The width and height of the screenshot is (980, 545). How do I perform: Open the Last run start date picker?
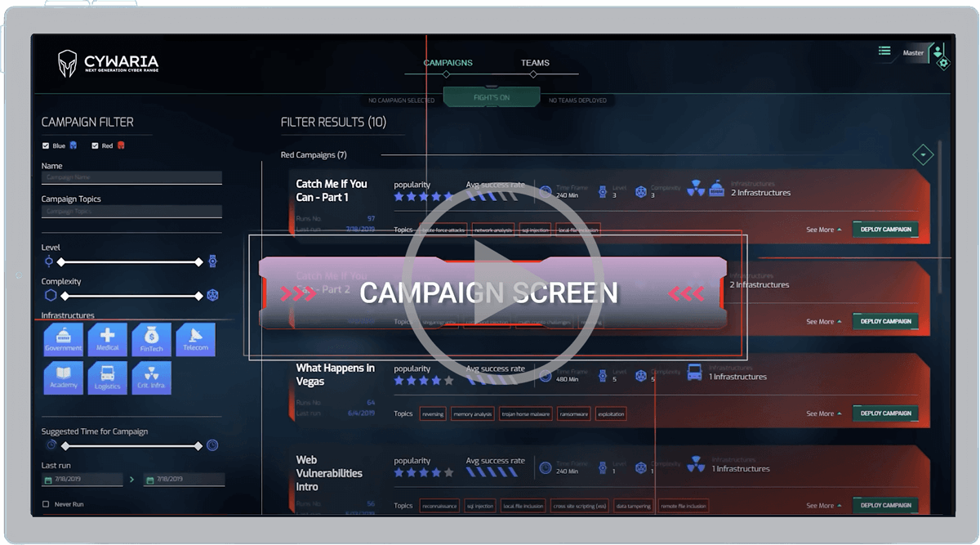(x=82, y=480)
